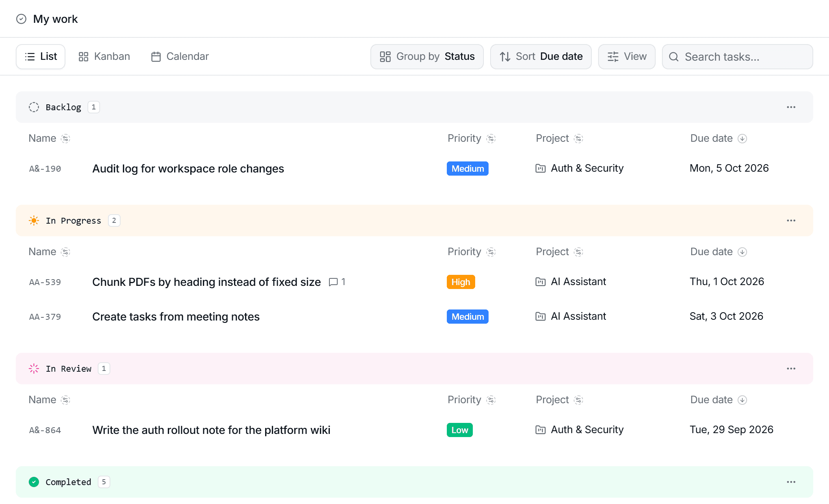Click due date Tue, 29 Sep 2026
Viewport: 829px width, 504px height.
(x=732, y=430)
